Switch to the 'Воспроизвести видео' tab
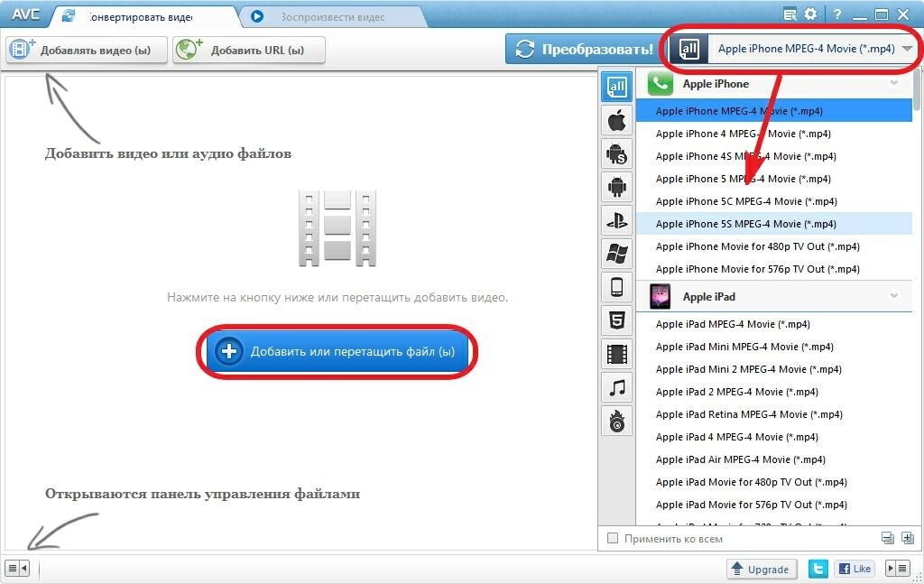Image resolution: width=924 pixels, height=584 pixels. [331, 16]
